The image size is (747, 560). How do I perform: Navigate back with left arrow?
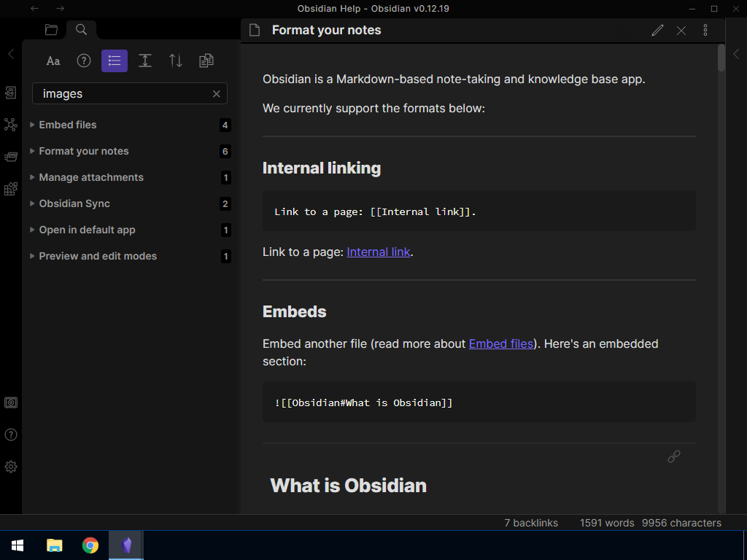point(34,8)
